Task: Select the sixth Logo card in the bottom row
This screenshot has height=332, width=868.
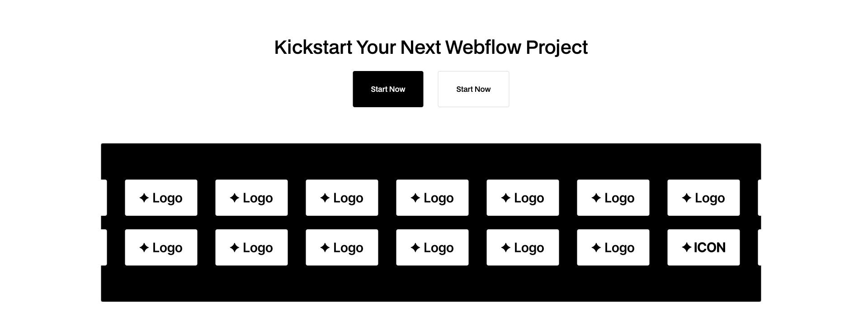Action: point(613,247)
